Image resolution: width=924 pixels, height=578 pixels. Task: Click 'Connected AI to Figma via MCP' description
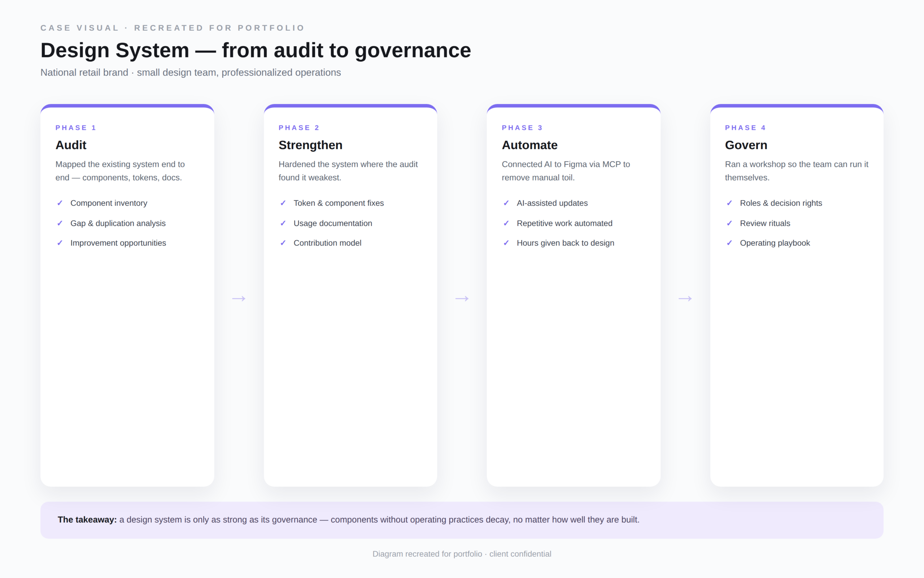point(566,171)
